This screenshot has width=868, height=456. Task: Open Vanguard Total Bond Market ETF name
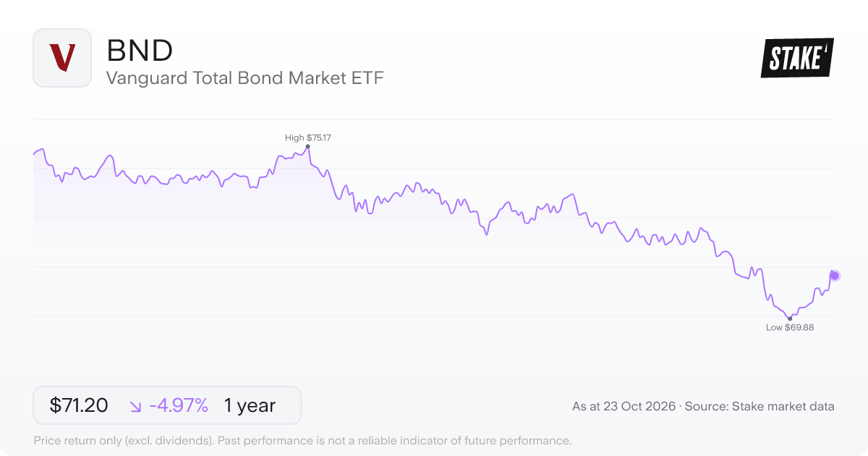244,77
